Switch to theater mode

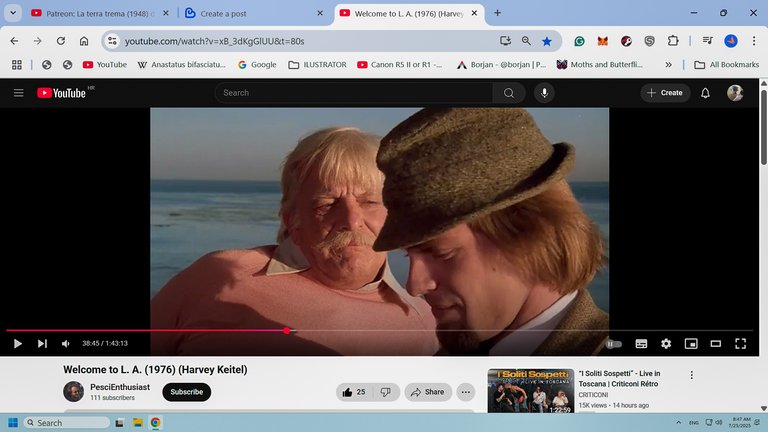[x=716, y=344]
